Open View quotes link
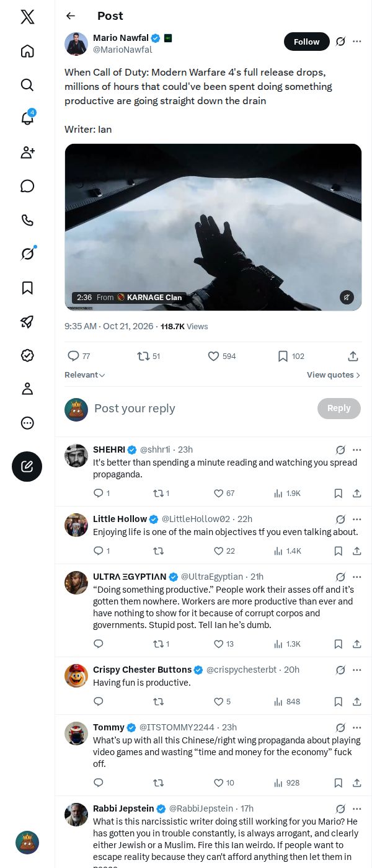The image size is (372, 868). pos(334,374)
